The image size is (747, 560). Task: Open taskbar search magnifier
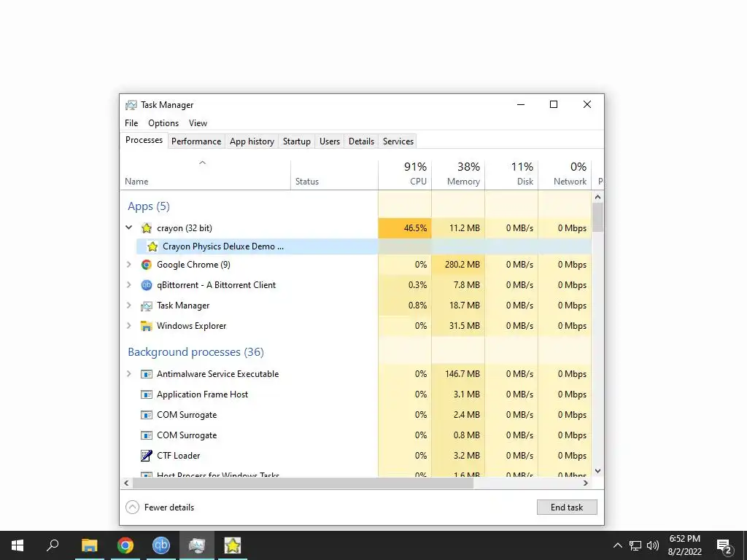[x=53, y=545]
